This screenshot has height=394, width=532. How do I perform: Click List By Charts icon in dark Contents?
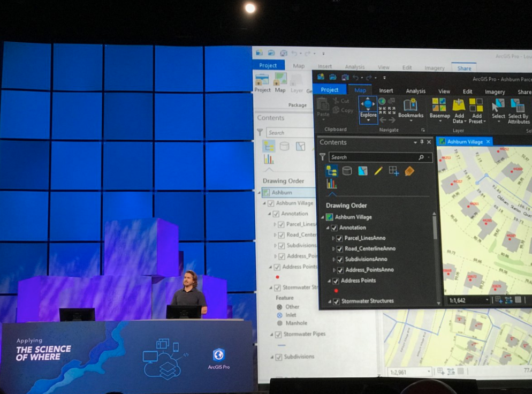click(331, 184)
